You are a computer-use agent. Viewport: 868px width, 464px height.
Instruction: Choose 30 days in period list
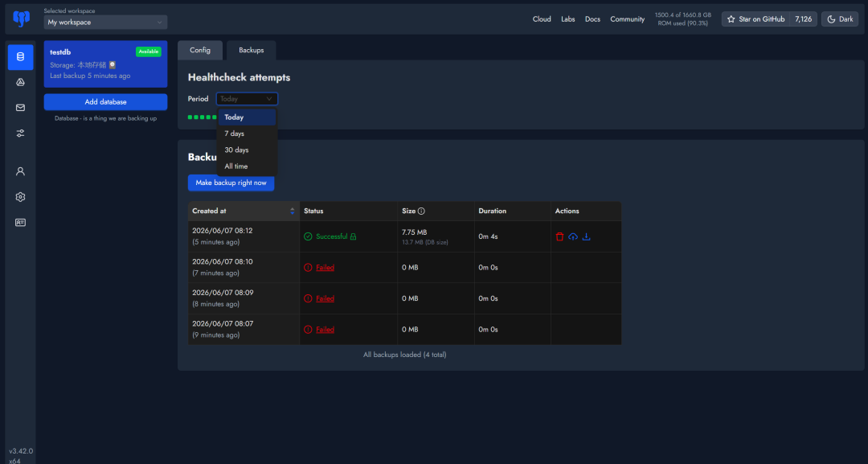247,150
